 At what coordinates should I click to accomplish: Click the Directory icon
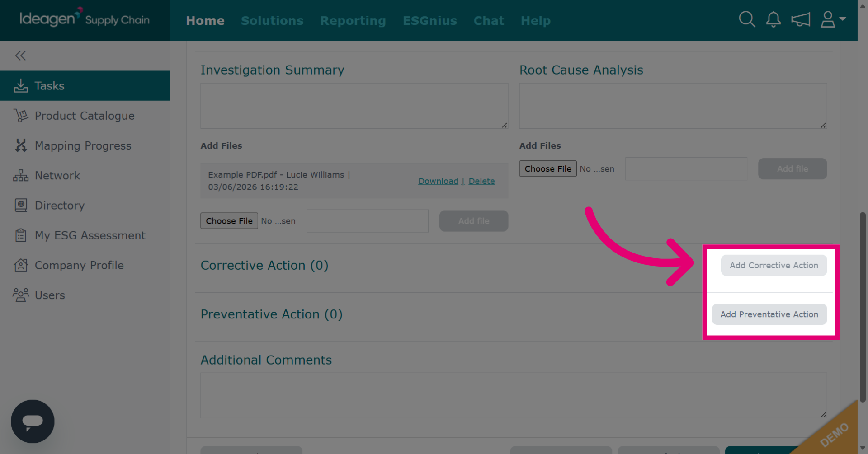21,205
